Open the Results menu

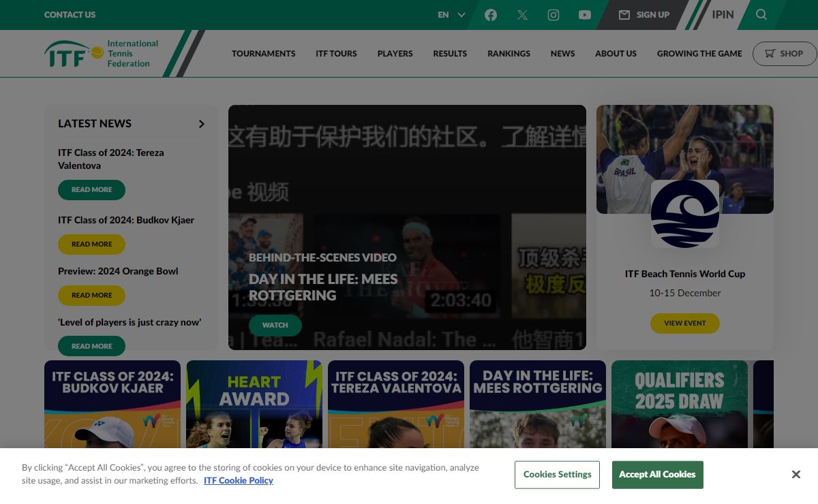point(450,53)
